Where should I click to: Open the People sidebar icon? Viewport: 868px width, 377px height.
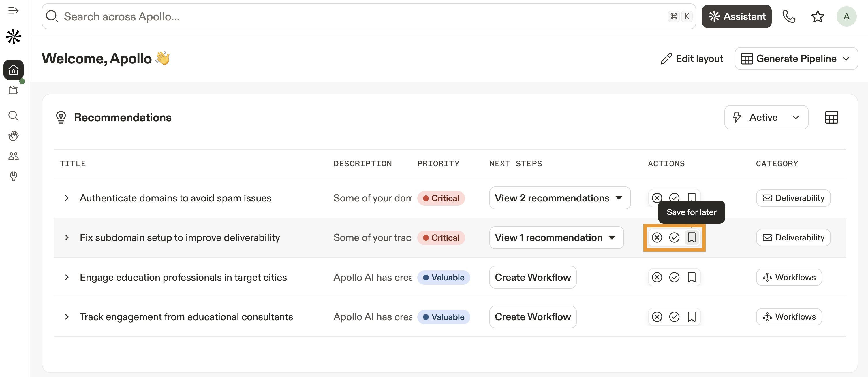pyautogui.click(x=14, y=156)
